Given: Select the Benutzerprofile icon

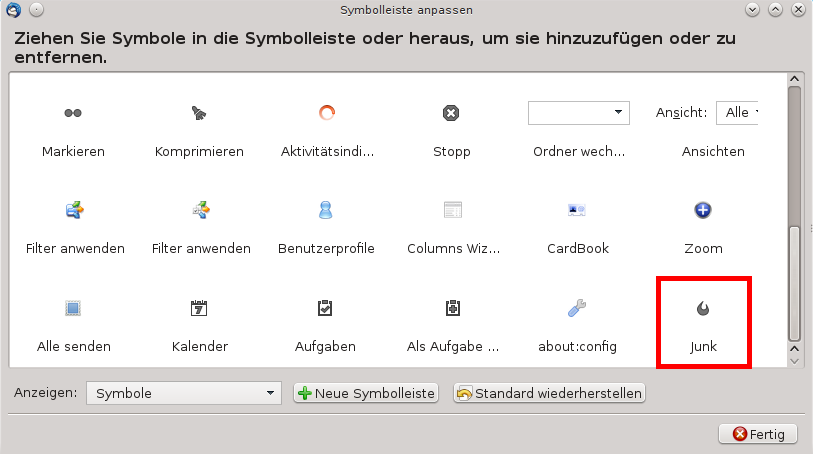Looking at the screenshot, I should pyautogui.click(x=325, y=210).
